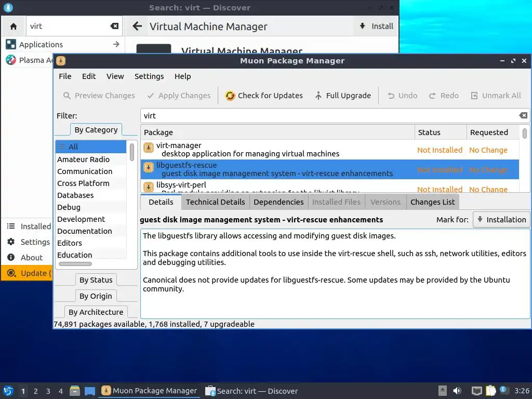Click Install for Virtual Machine Manager

[x=376, y=26]
